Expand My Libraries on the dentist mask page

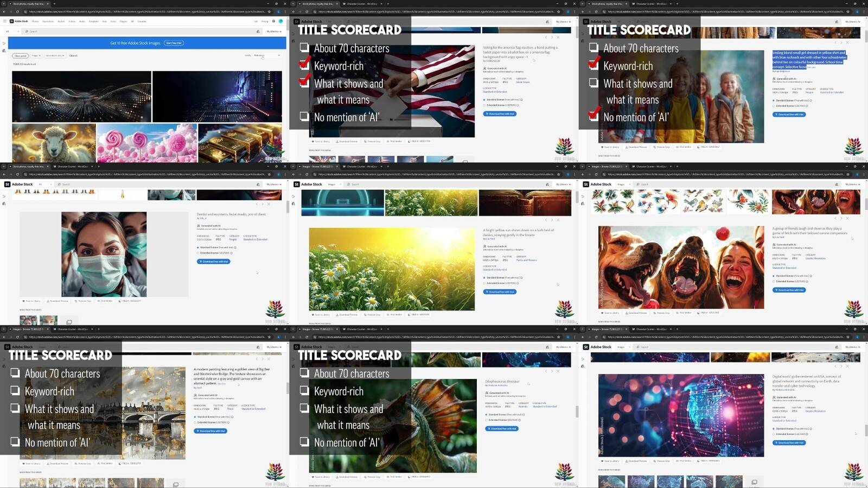tap(273, 185)
